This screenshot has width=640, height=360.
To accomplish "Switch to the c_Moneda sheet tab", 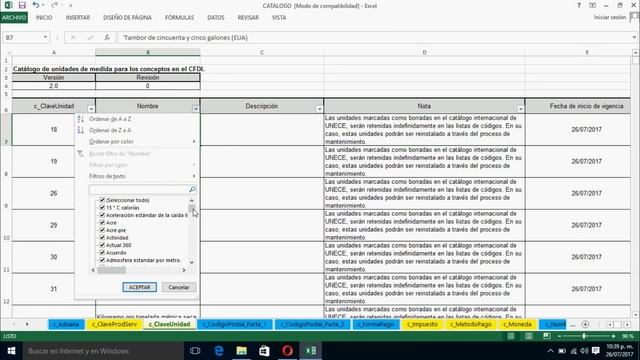I will coord(517,324).
